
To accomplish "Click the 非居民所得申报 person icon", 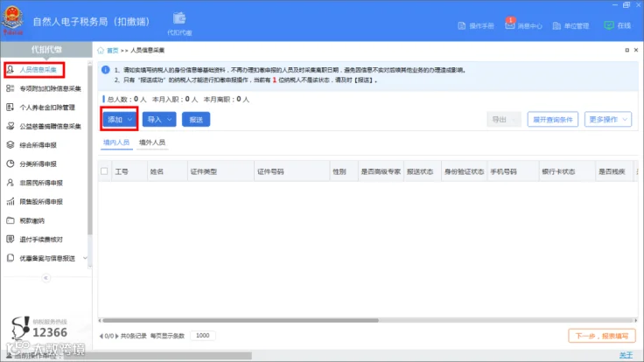I will coord(10,183).
